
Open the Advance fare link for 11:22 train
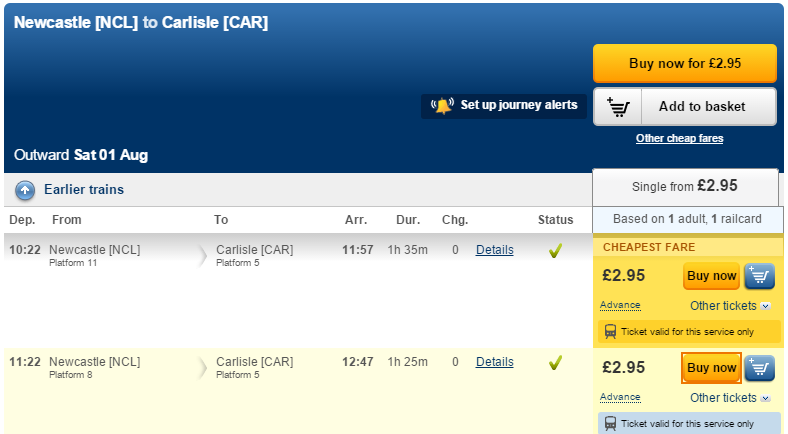click(620, 397)
